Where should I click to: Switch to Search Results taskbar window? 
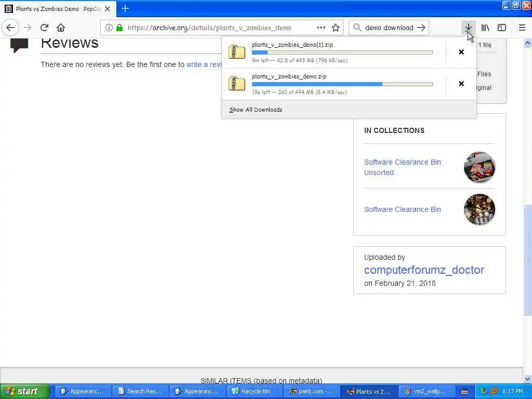(140, 391)
